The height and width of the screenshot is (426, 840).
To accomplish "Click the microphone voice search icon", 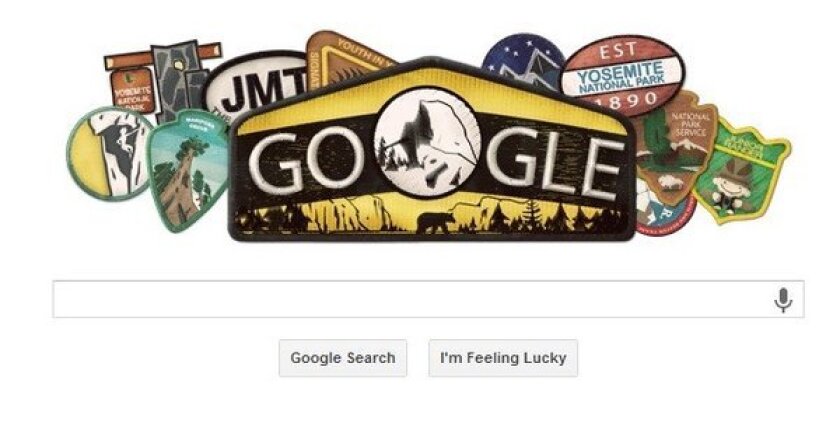I will (783, 300).
